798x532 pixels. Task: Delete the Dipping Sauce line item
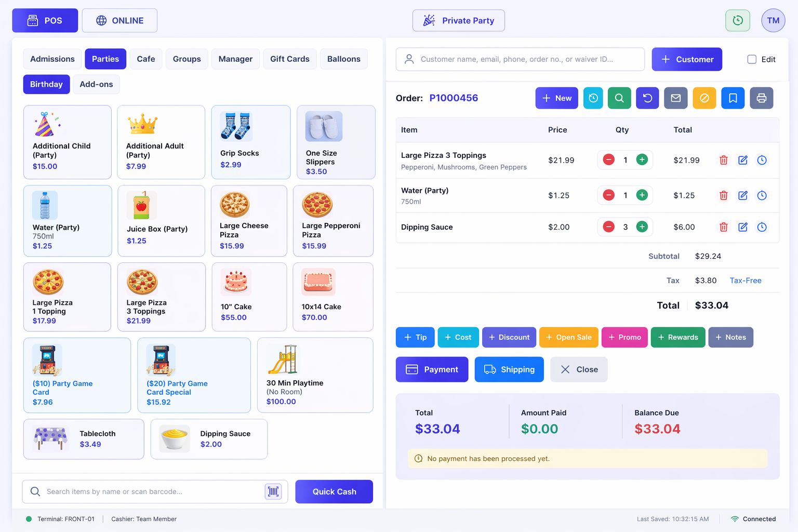click(724, 227)
